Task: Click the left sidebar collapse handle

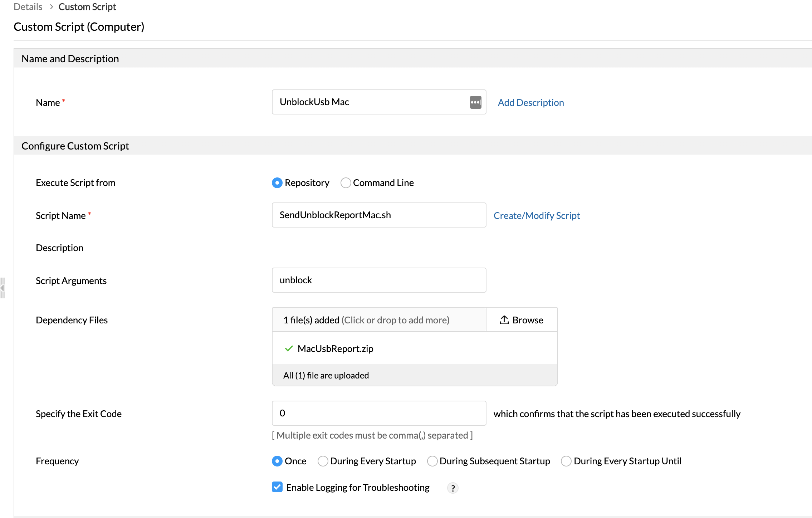Action: (x=3, y=288)
